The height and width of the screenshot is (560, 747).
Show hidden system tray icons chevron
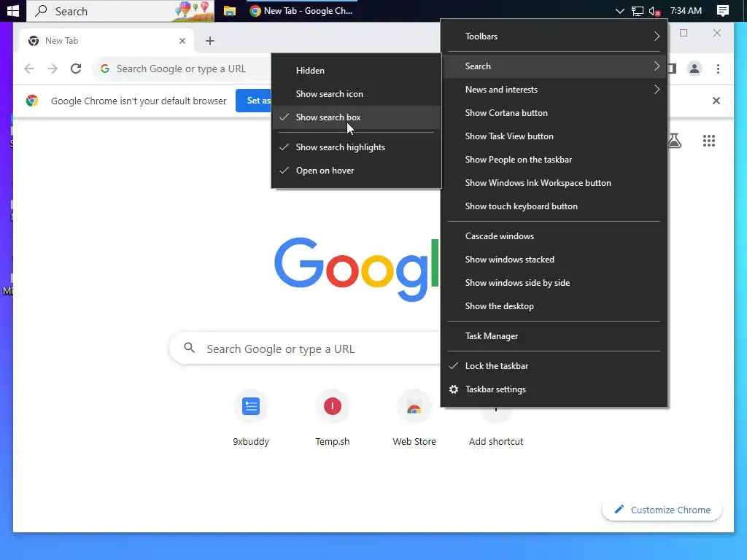(x=619, y=10)
